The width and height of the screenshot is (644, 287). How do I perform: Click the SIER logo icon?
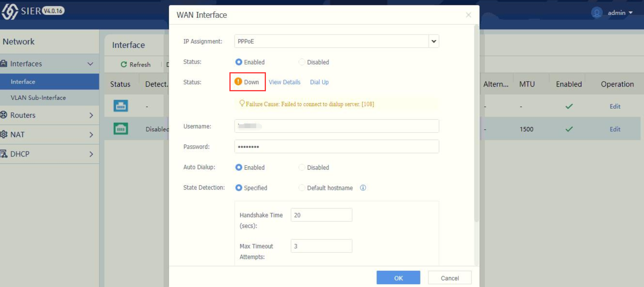click(x=10, y=11)
